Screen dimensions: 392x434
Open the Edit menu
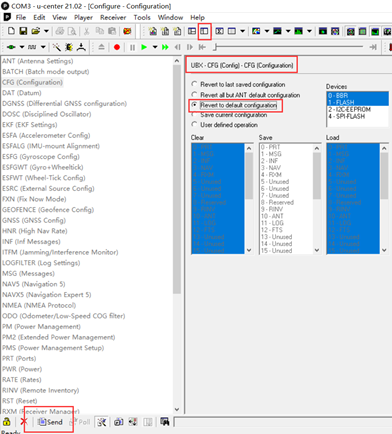pyautogui.click(x=39, y=17)
